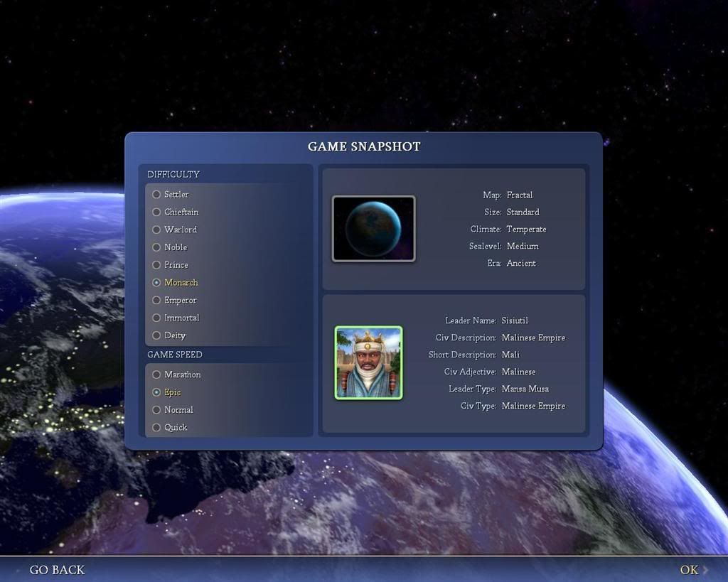Choose Noble difficulty level
Image resolution: width=728 pixels, height=582 pixels.
pyautogui.click(x=170, y=247)
